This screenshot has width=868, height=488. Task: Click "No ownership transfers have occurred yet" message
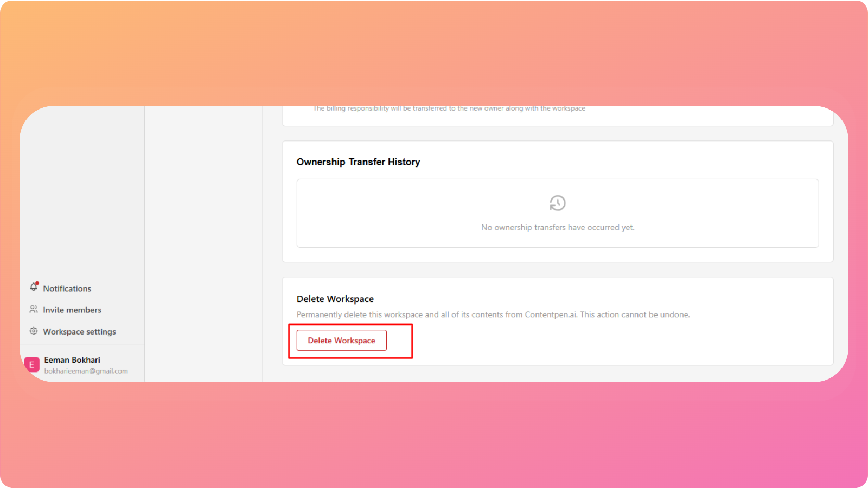point(557,227)
